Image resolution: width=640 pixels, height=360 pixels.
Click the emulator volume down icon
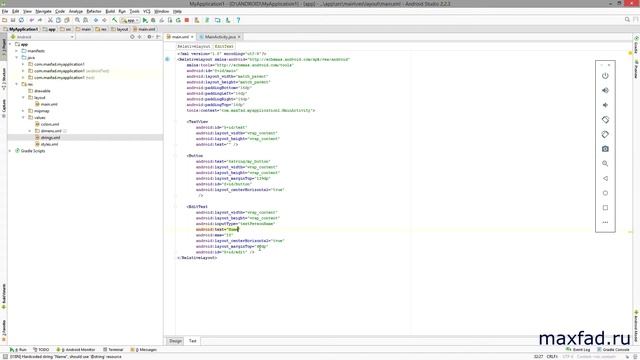(x=605, y=105)
